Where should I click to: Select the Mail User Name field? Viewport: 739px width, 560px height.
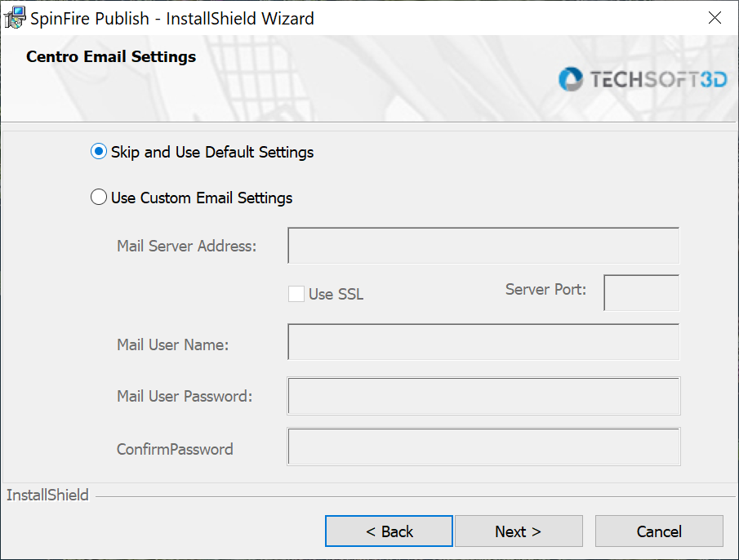tap(483, 342)
